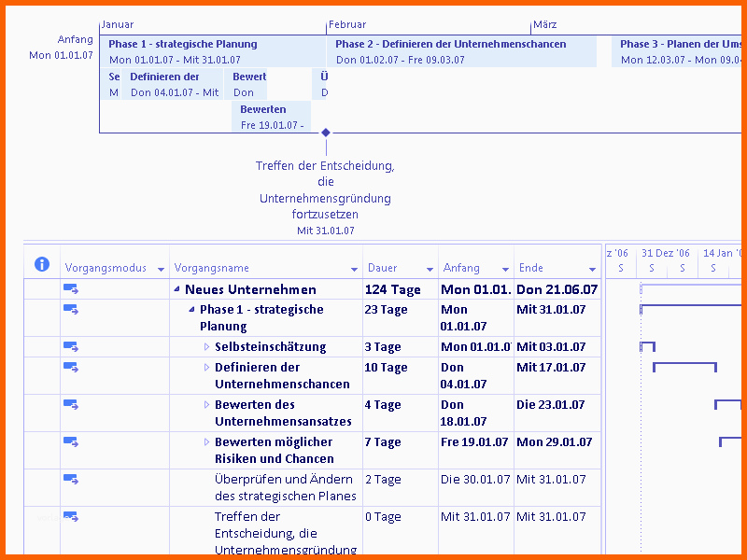Open the Anfang column filter dropdown

pos(505,270)
